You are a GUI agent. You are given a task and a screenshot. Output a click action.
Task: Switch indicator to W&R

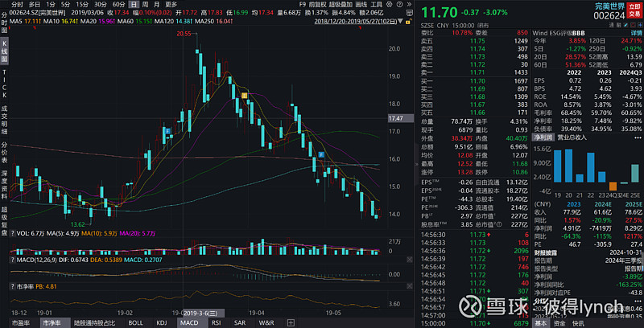(x=266, y=322)
